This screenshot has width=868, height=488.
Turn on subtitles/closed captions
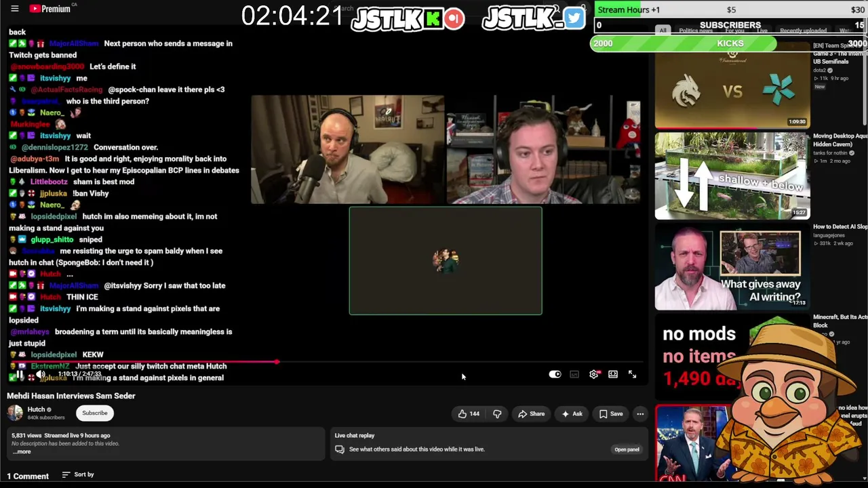574,374
